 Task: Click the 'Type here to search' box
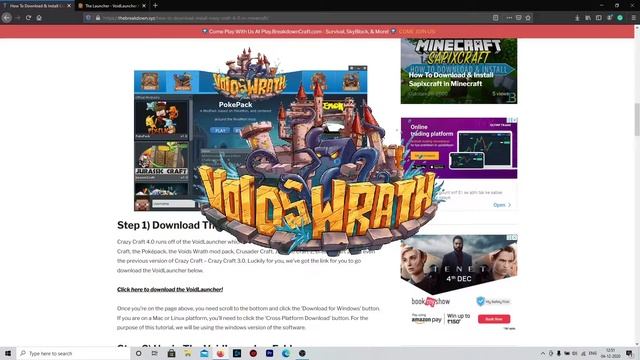tap(73, 353)
